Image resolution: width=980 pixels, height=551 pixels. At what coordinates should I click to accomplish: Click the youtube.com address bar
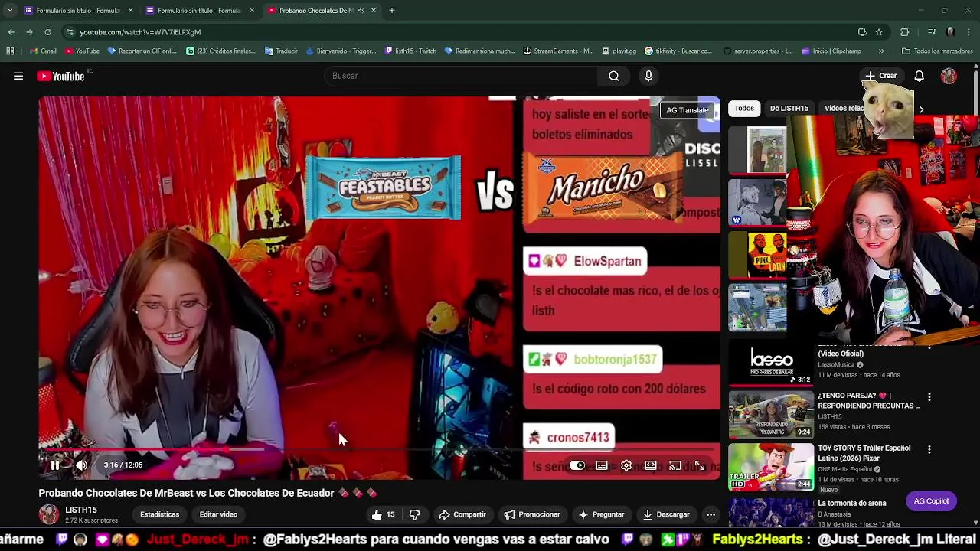coord(459,32)
